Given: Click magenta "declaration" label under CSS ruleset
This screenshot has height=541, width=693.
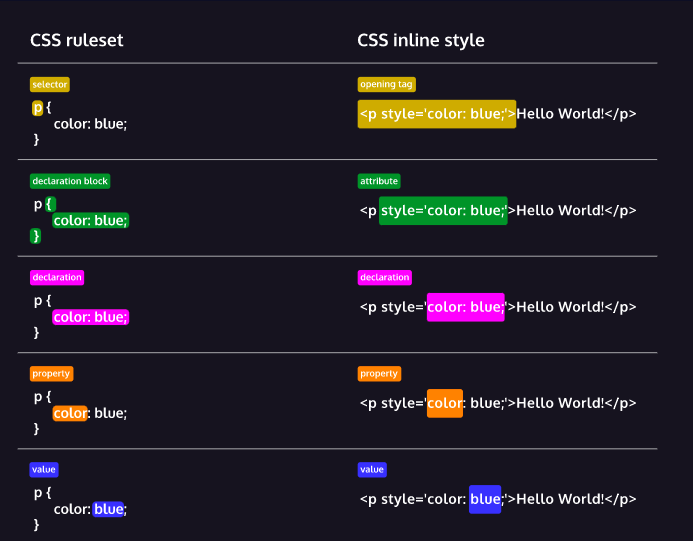Looking at the screenshot, I should pyautogui.click(x=57, y=277).
